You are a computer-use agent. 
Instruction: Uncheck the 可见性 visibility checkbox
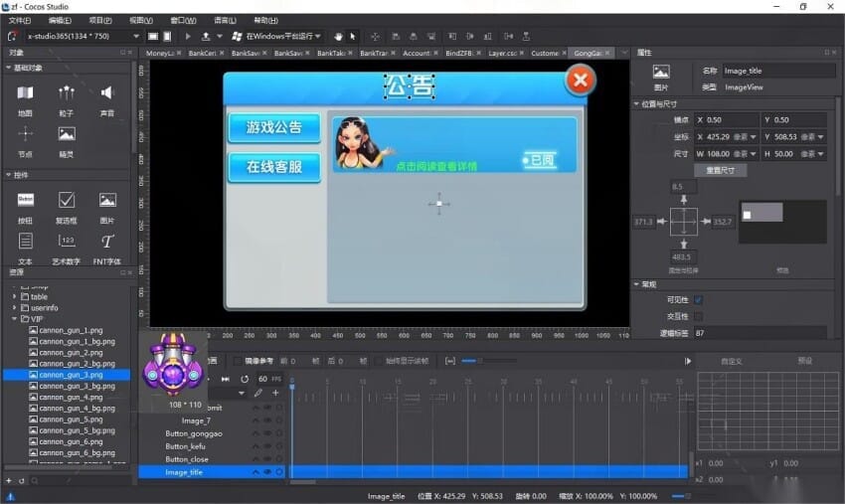click(x=698, y=300)
